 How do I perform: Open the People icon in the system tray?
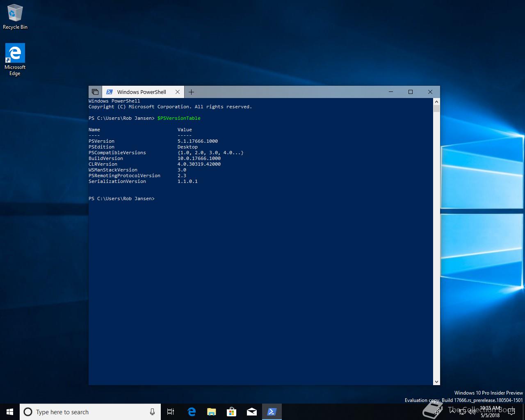438,412
